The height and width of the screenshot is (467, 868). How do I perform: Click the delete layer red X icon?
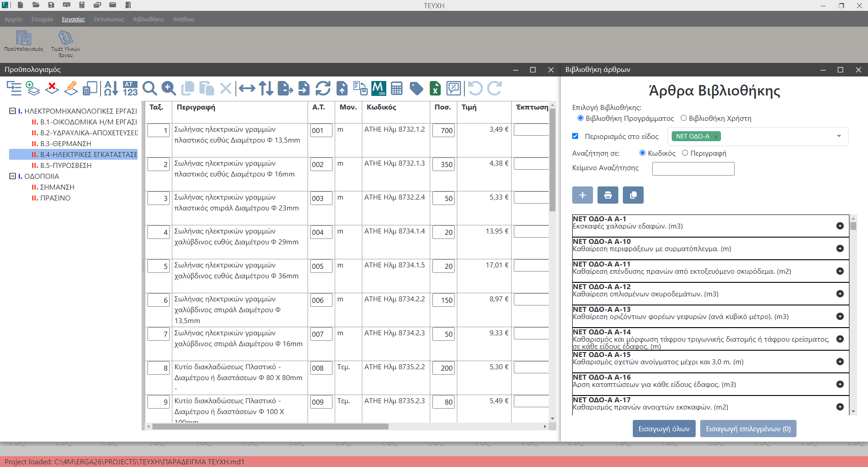(52, 88)
